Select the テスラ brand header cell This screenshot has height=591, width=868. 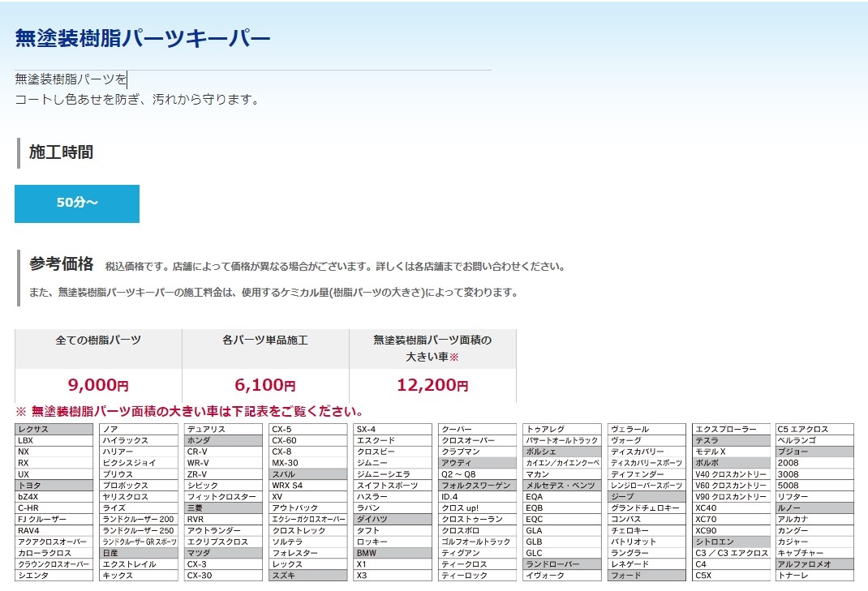[x=730, y=440]
